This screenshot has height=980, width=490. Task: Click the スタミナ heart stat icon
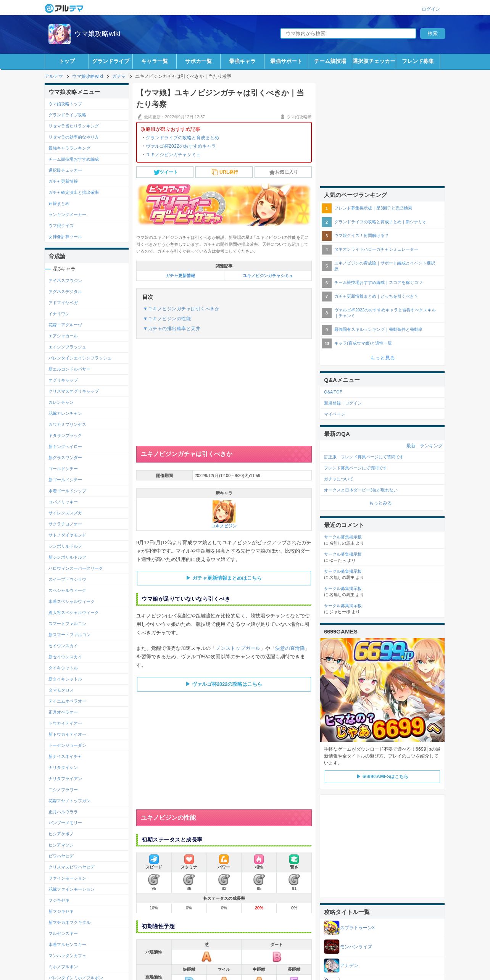click(189, 859)
